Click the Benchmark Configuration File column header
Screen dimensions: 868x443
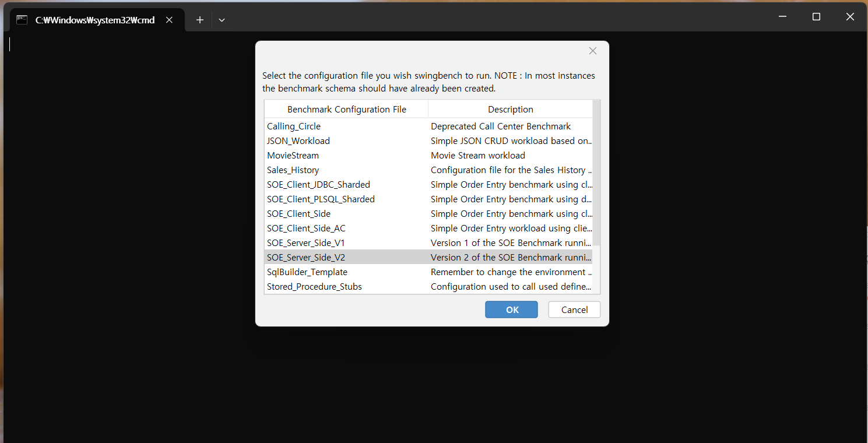tap(346, 109)
